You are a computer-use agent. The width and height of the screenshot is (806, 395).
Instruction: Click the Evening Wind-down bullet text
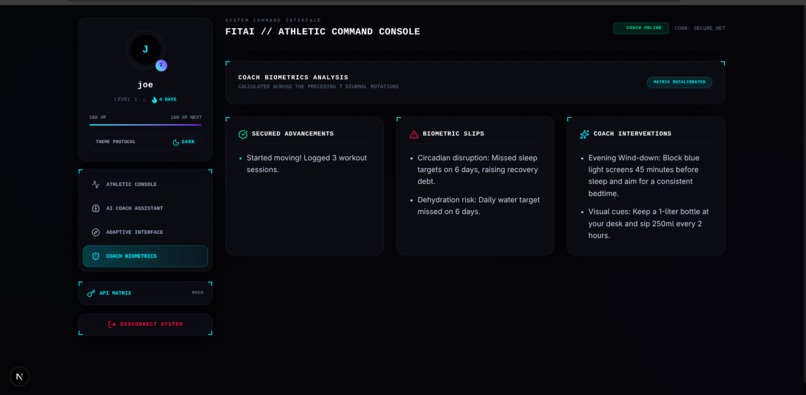(644, 176)
